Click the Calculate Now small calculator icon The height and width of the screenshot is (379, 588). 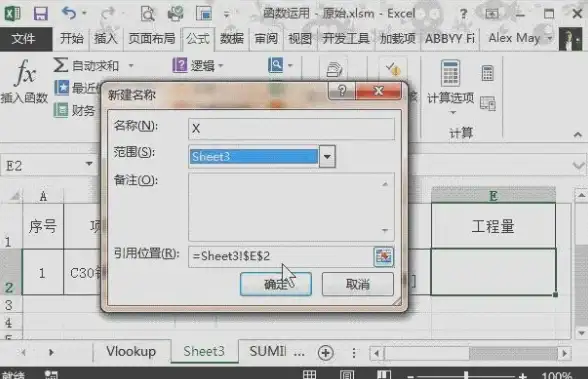488,73
